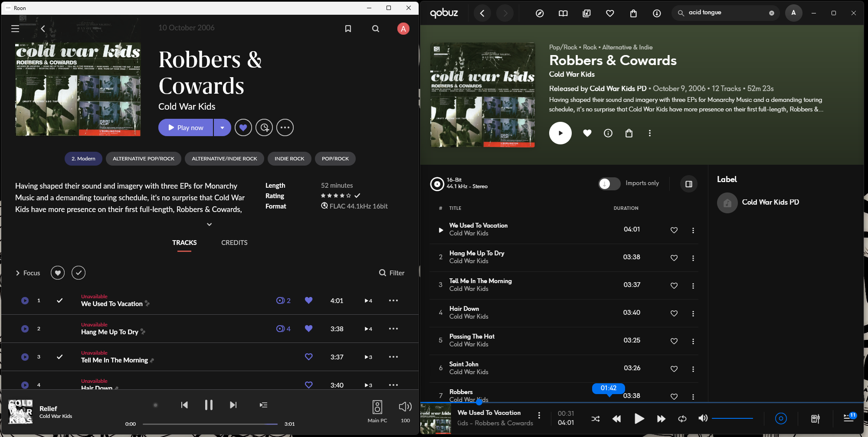
Task: Open Qobuz Discover compass icon
Action: [540, 13]
